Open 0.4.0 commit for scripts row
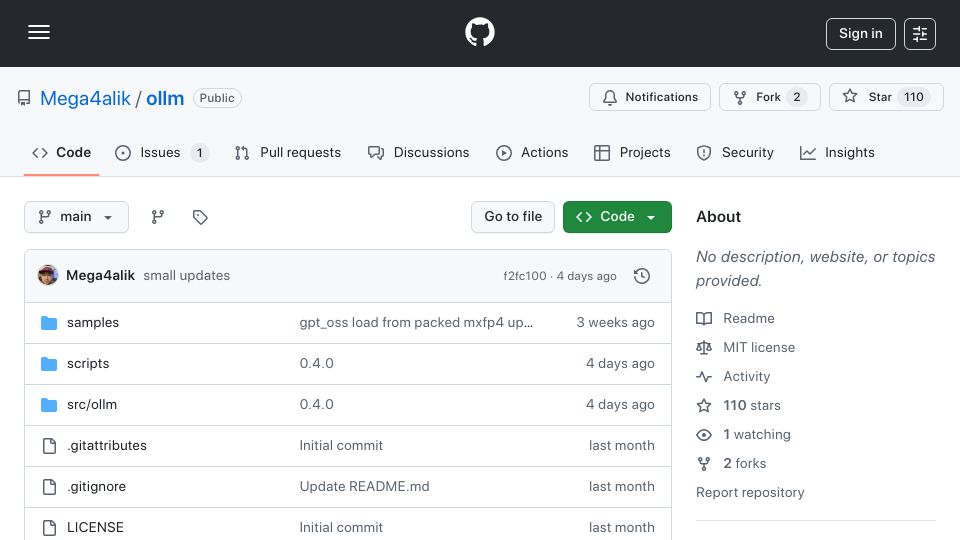 [317, 364]
